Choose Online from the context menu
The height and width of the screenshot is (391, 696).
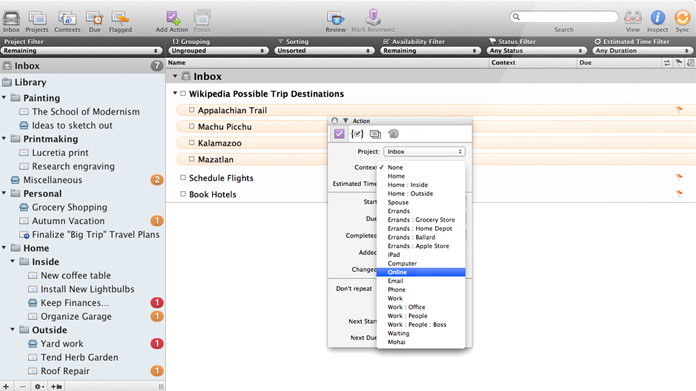tap(421, 272)
